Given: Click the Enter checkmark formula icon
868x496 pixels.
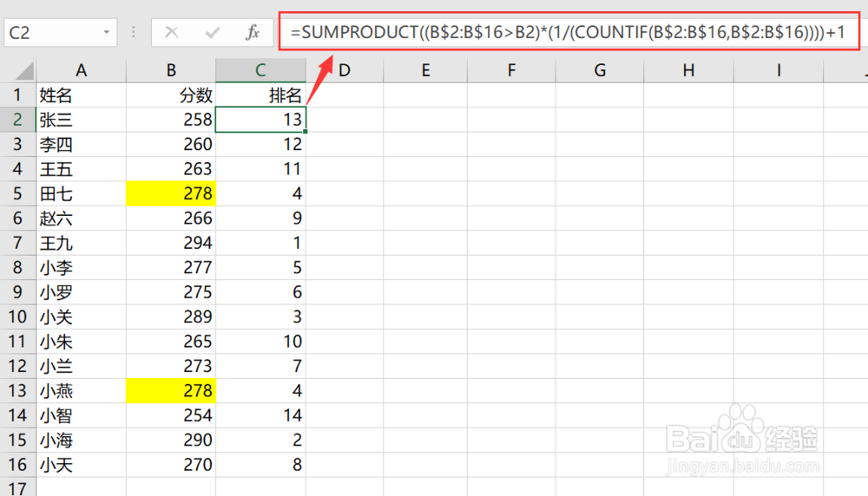Looking at the screenshot, I should coord(212,33).
